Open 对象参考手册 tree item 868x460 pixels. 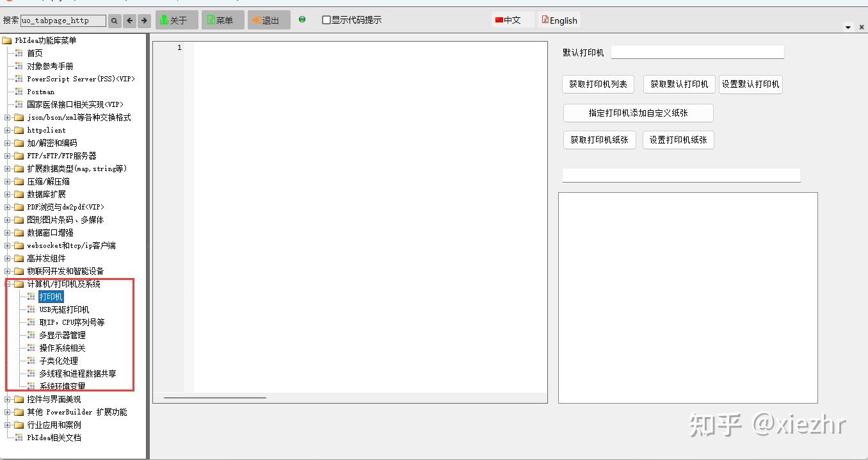50,66
